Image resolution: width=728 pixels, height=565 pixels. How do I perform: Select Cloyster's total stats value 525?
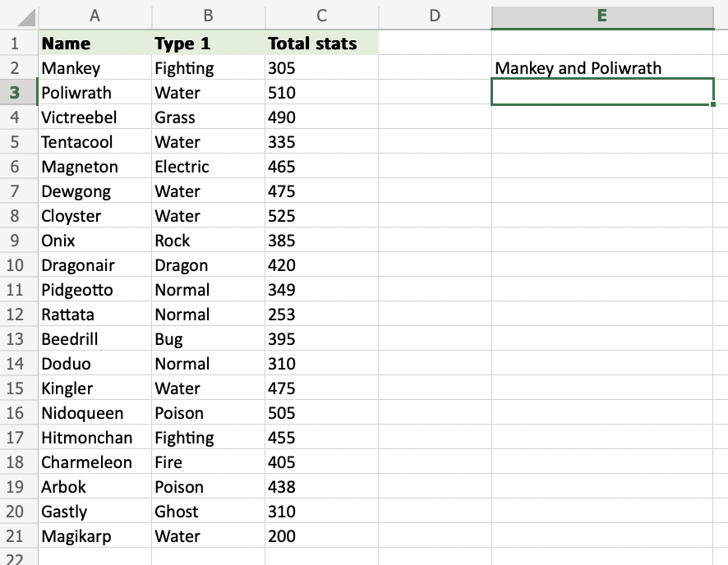point(322,216)
